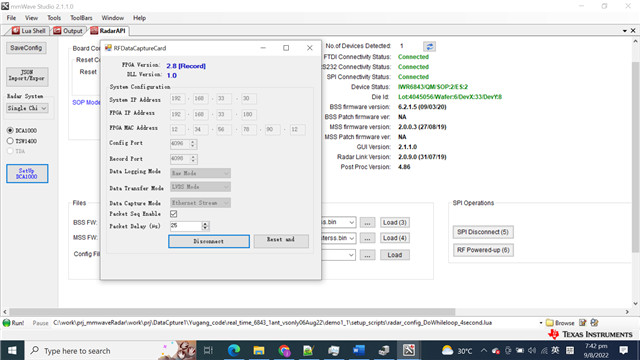Open the script edit icon beside Browse

[582, 322]
